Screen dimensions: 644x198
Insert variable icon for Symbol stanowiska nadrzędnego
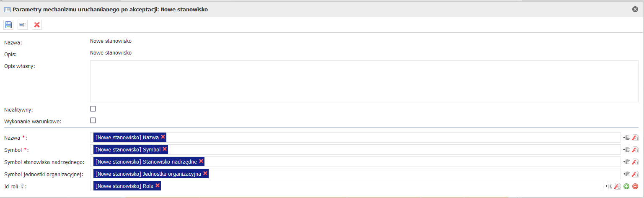click(x=627, y=162)
